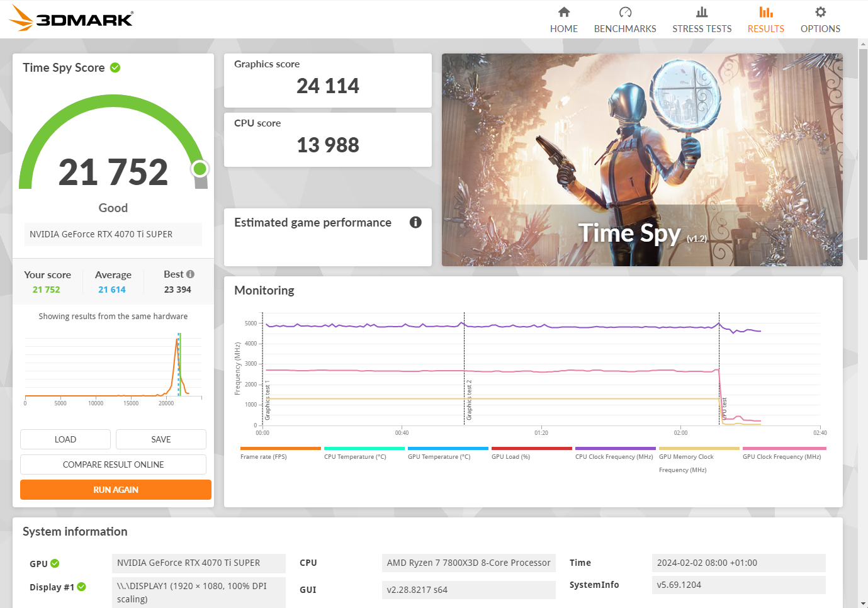Open the STRESS TESTS tab

click(702, 20)
